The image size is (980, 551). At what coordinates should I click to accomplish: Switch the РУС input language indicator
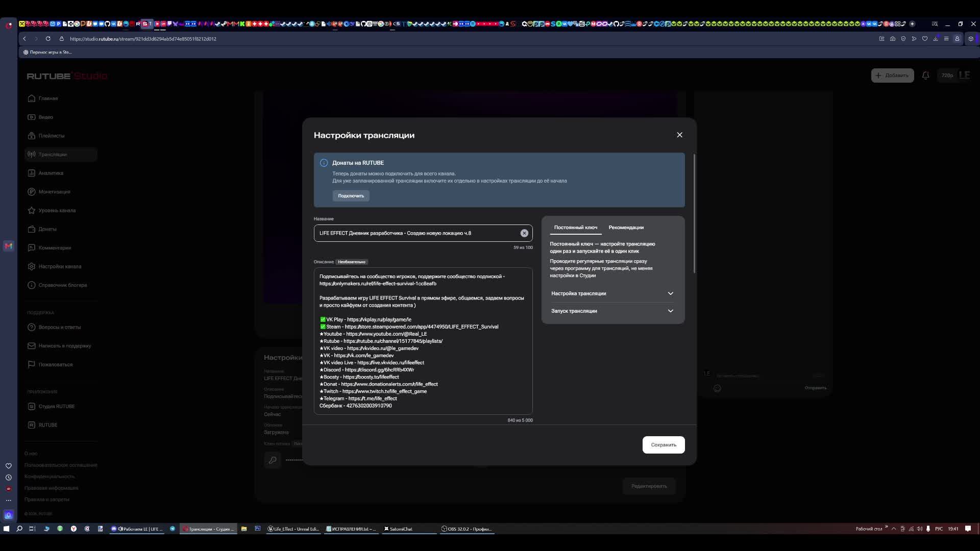[x=939, y=529]
